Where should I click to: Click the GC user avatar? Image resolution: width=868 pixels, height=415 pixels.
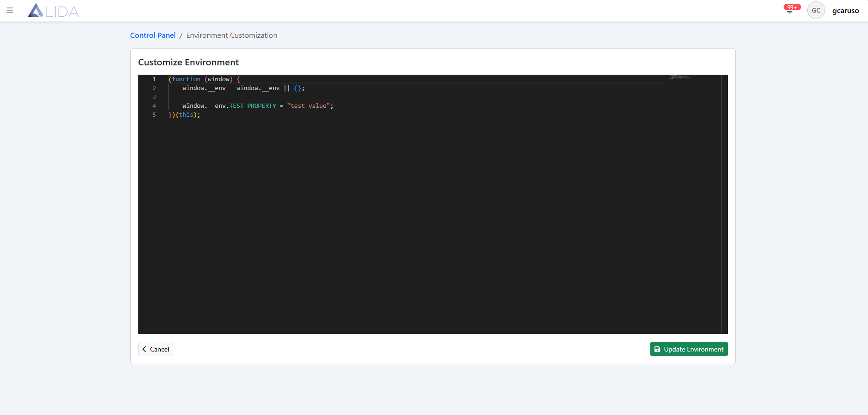pyautogui.click(x=816, y=10)
